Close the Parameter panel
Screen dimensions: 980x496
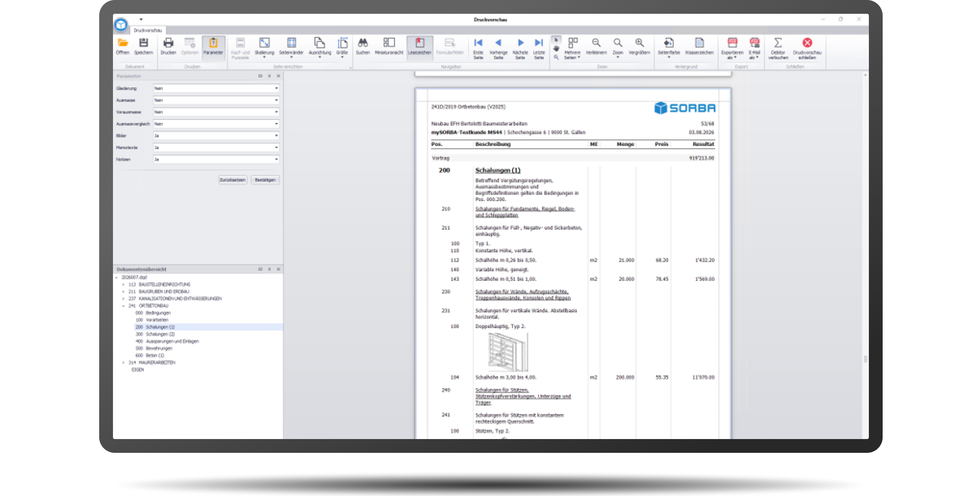tap(278, 76)
